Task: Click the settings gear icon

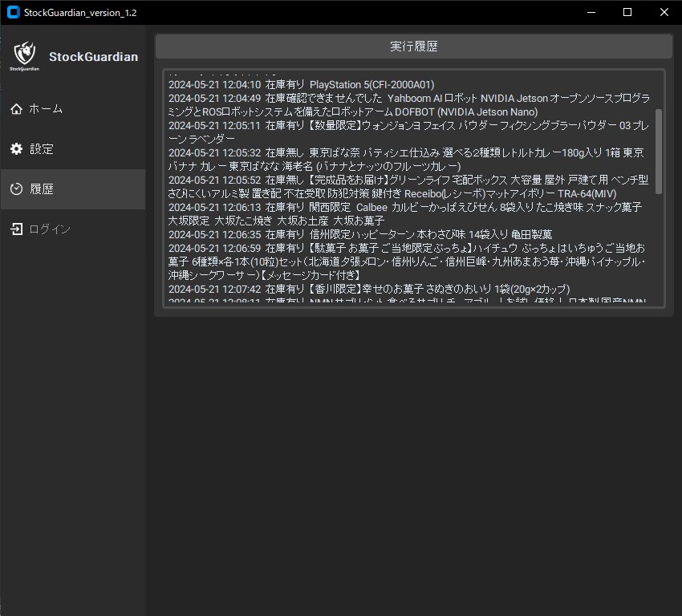Action: click(17, 148)
